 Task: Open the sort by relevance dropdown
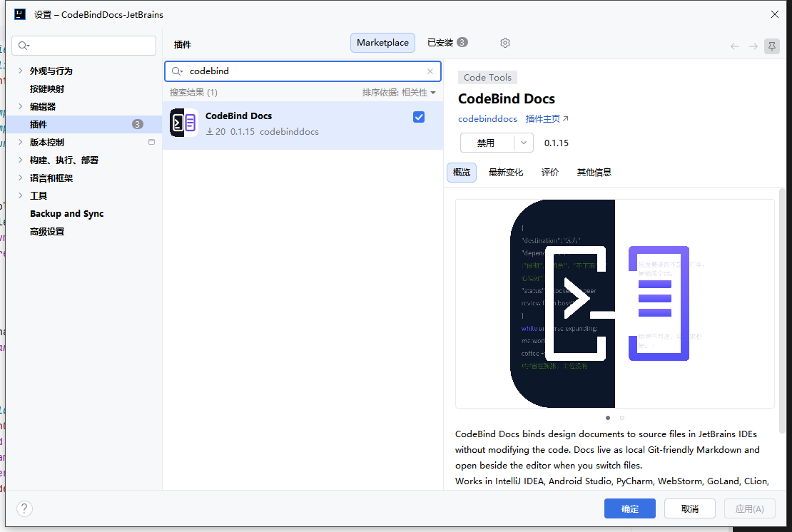pyautogui.click(x=399, y=93)
